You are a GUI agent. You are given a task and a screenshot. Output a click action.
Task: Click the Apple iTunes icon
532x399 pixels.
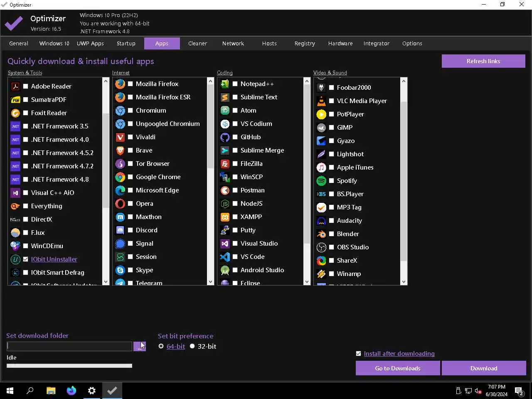coord(321,167)
